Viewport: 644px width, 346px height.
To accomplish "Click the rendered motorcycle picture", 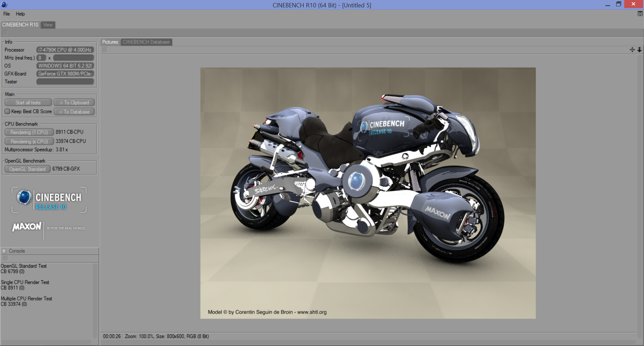I will pos(368,193).
